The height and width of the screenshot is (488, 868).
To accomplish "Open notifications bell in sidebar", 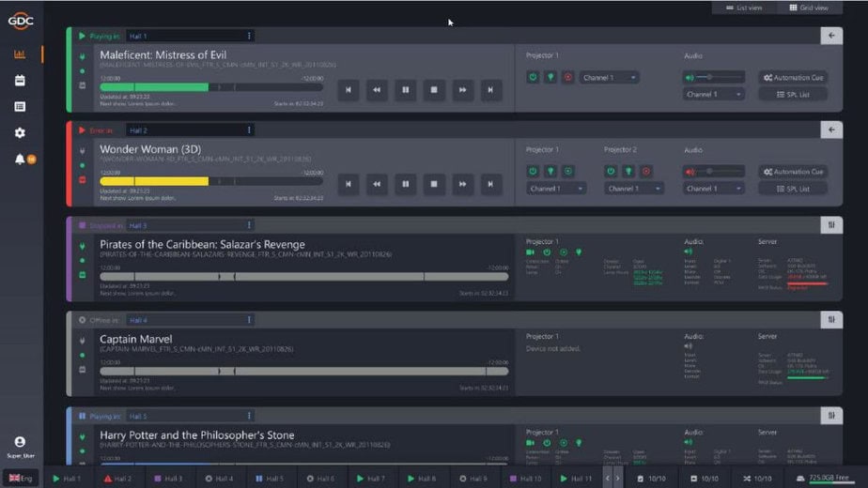I will [x=20, y=160].
